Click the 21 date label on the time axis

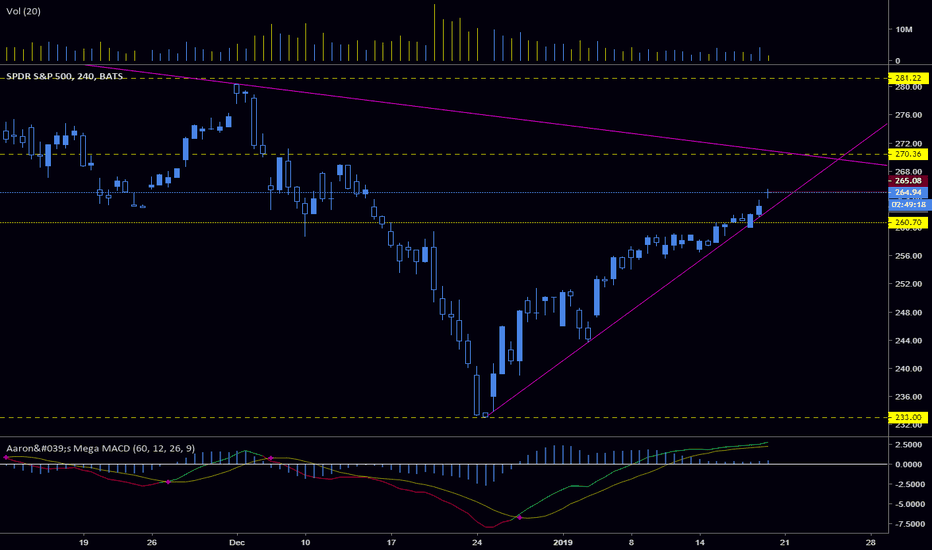point(785,542)
